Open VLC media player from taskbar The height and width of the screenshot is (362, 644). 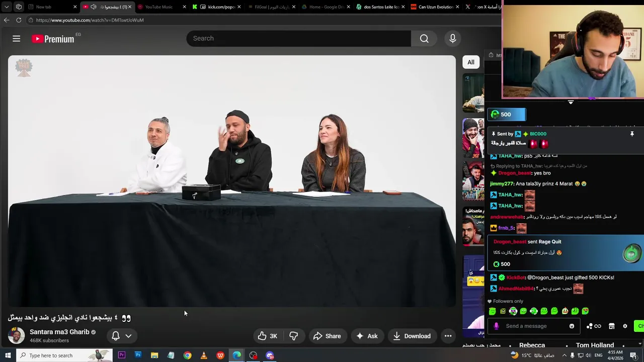[204, 355]
